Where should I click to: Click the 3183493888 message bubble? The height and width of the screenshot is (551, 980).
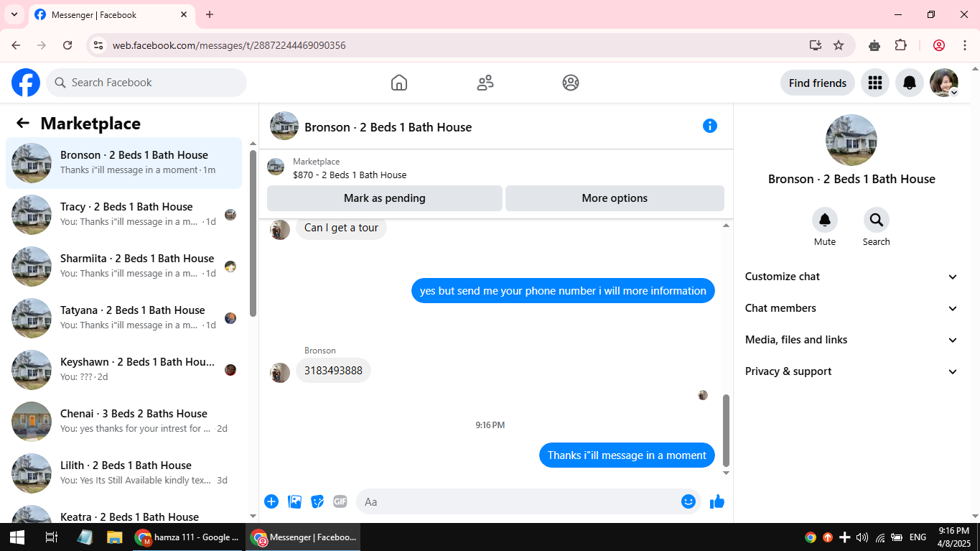[333, 371]
